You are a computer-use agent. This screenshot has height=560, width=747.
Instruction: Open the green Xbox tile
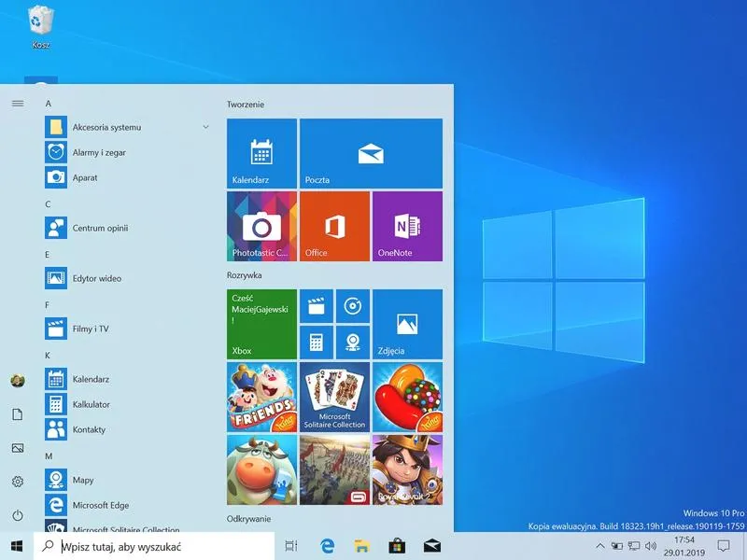point(261,324)
